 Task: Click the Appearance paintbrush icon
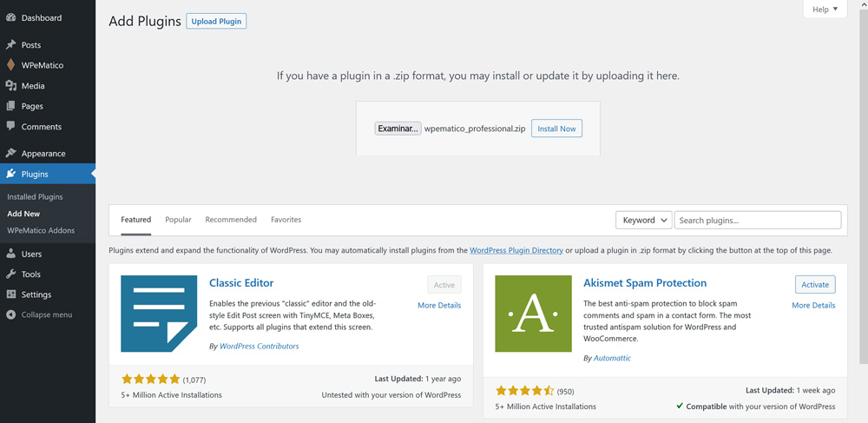click(x=10, y=154)
